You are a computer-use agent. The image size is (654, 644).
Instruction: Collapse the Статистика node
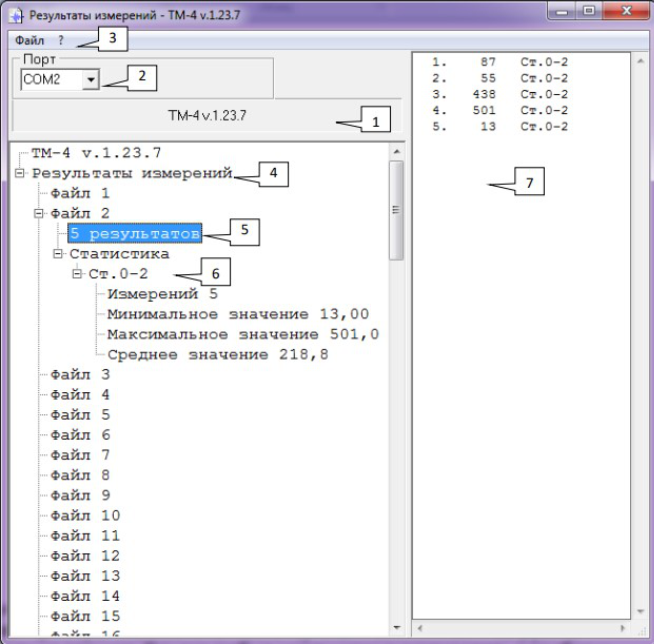click(58, 254)
